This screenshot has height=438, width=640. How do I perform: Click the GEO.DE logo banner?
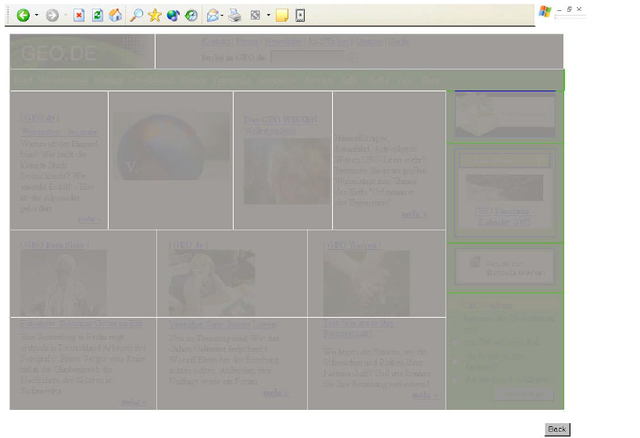coord(82,51)
